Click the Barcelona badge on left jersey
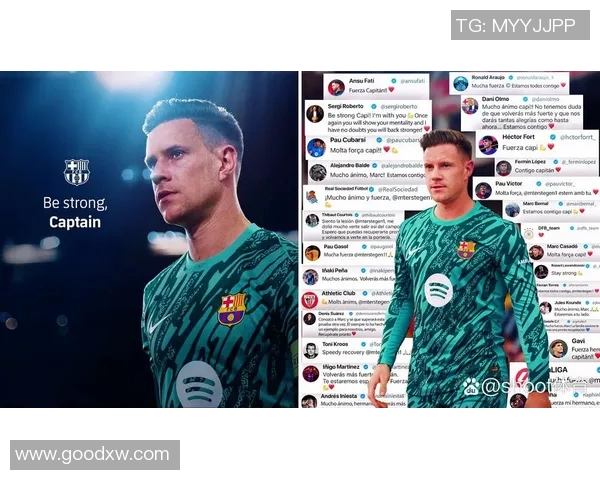The image size is (600, 480). point(232,309)
